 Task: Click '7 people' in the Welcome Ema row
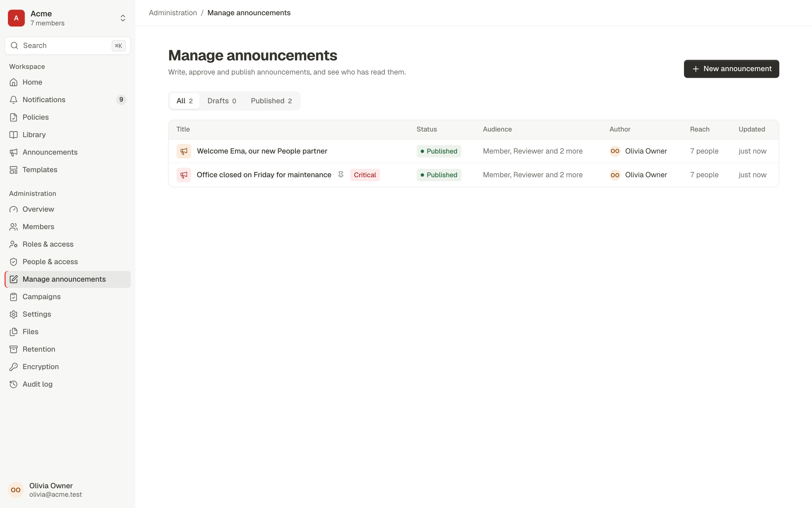pos(704,151)
